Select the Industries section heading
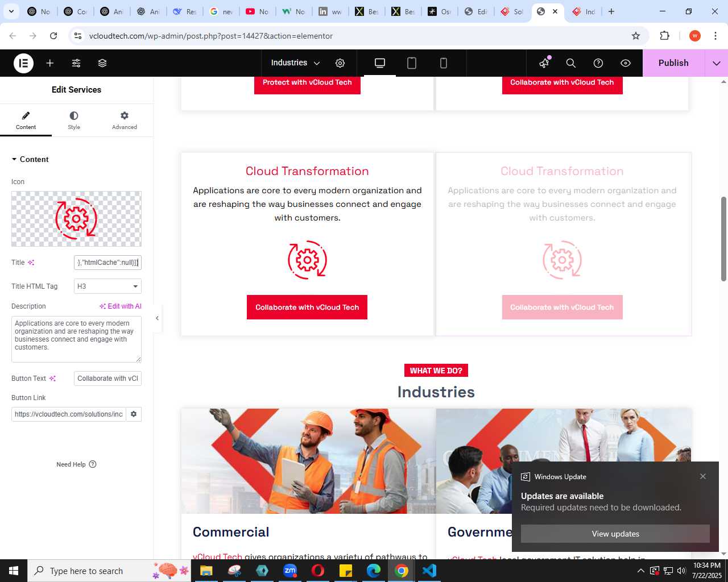728x582 pixels. pos(436,392)
